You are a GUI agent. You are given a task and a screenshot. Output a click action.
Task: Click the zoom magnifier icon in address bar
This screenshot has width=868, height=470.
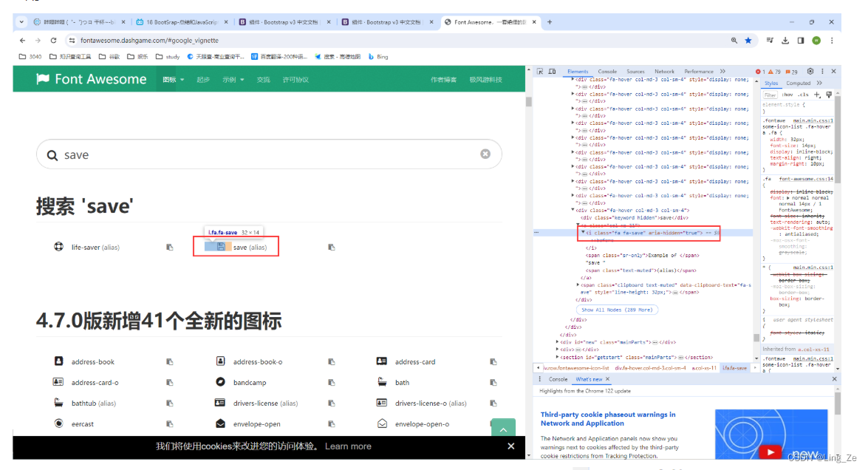pyautogui.click(x=734, y=41)
